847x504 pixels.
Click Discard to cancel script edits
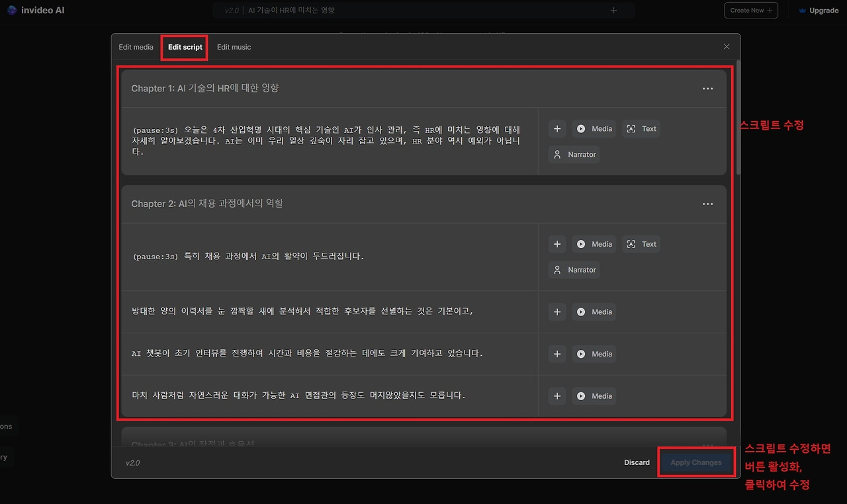(x=637, y=462)
